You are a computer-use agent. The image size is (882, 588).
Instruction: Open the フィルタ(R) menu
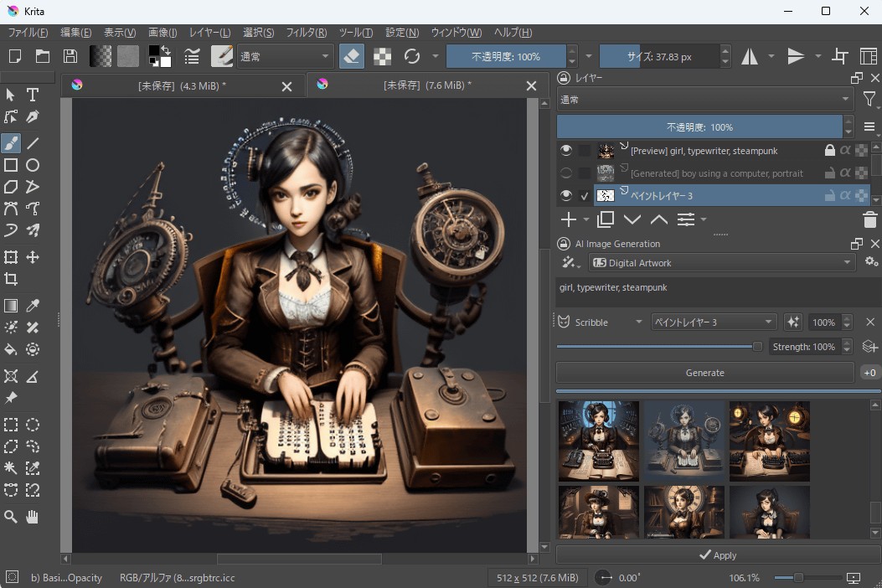[307, 33]
